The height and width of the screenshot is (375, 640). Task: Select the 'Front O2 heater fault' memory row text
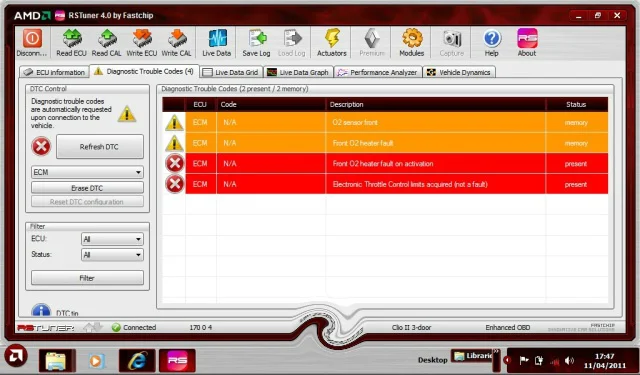coord(363,143)
